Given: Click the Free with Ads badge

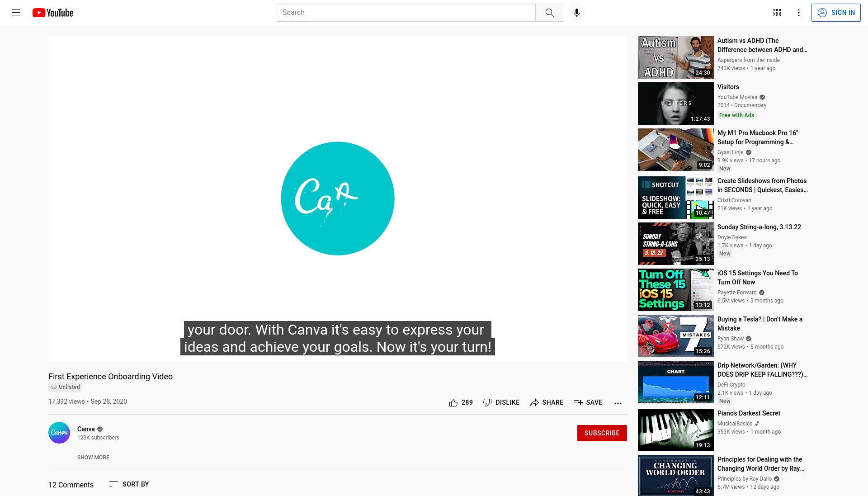Looking at the screenshot, I should coord(736,115).
